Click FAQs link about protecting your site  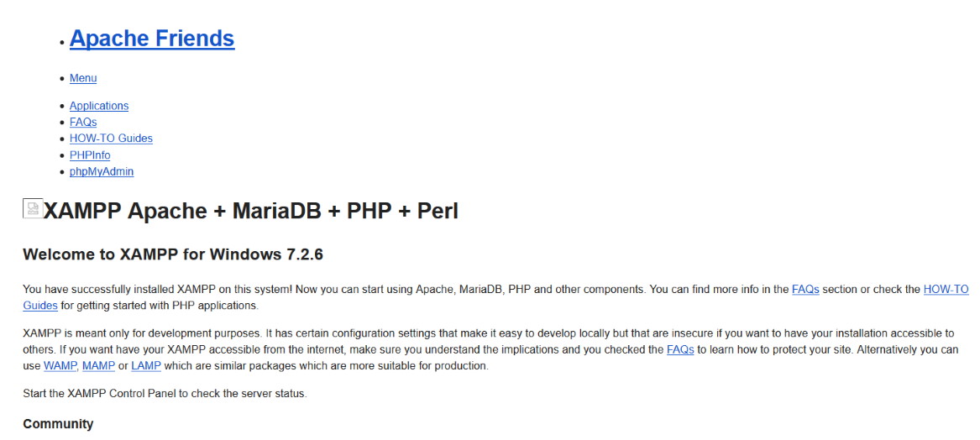click(x=680, y=350)
